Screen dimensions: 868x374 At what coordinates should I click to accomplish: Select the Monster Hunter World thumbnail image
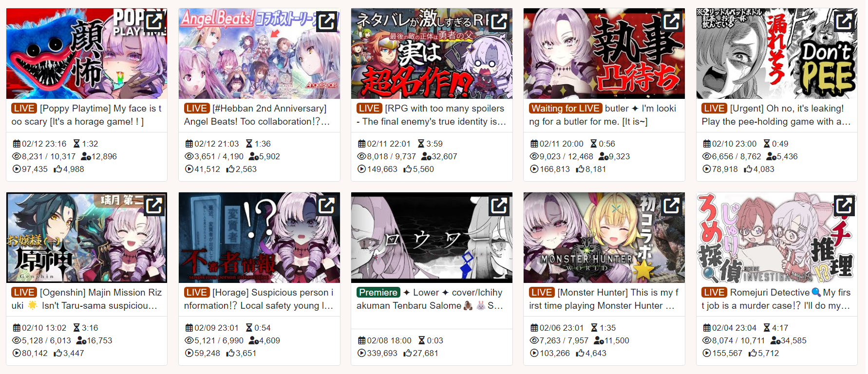[x=604, y=238]
